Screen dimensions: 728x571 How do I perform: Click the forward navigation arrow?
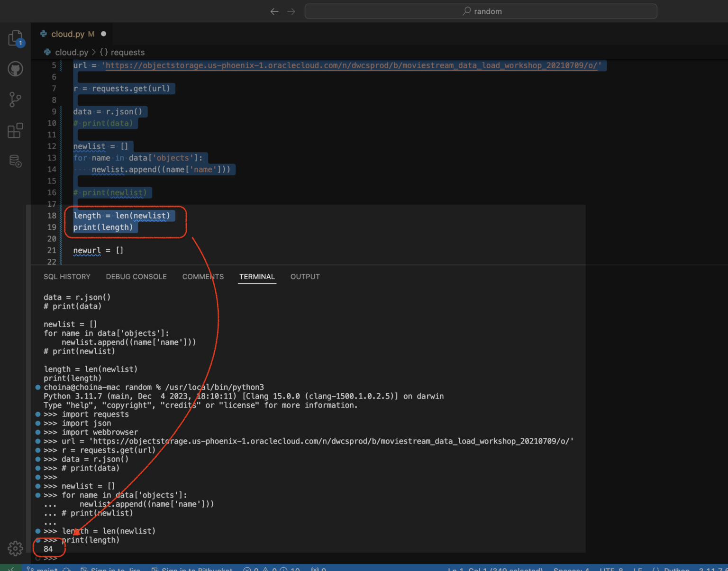pyautogui.click(x=291, y=11)
